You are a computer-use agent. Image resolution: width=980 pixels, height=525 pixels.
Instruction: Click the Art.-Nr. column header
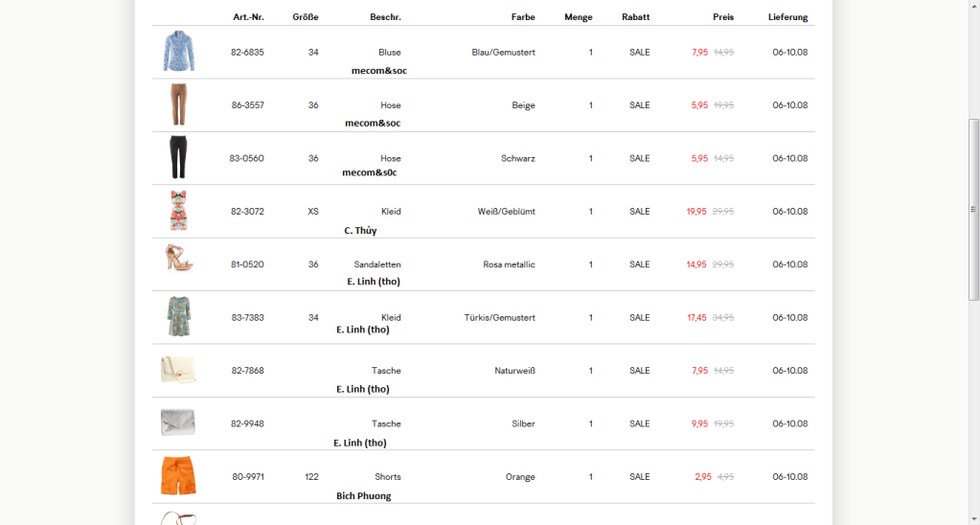[248, 17]
